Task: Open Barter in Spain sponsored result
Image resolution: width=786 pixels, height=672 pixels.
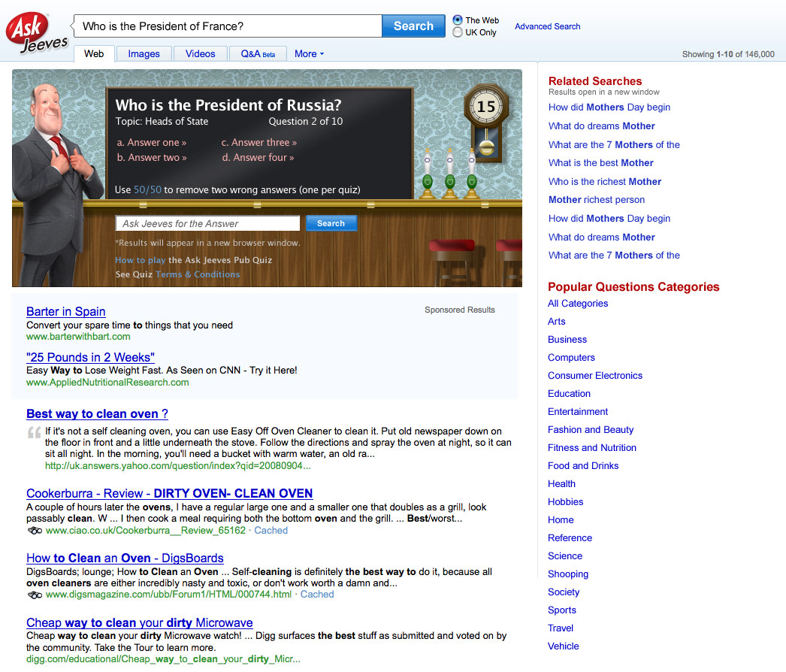Action: point(65,311)
